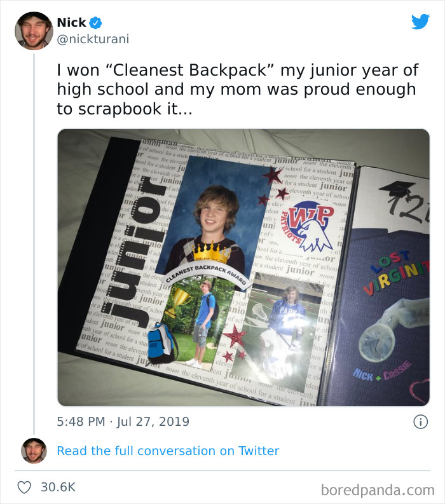This screenshot has width=445, height=504.
Task: Open the 5:48 PM Jul 27, 2019 timestamp
Action: click(123, 421)
